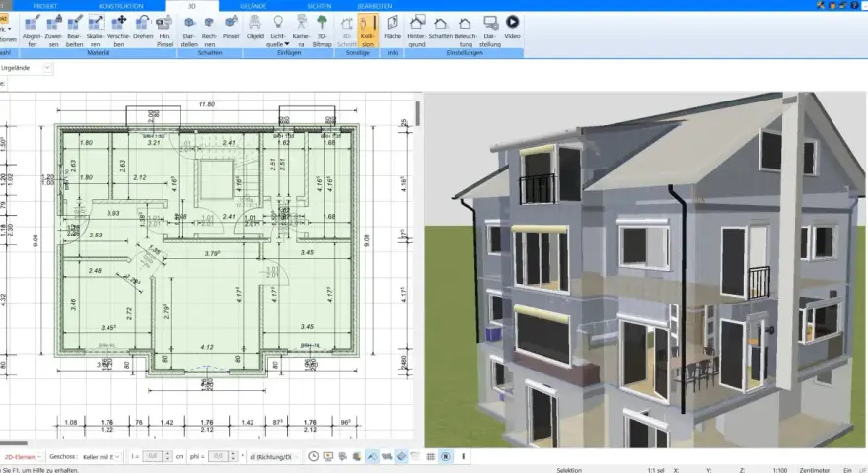Activate the Verschieben material tool
This screenshot has width=868, height=473.
coord(118,31)
